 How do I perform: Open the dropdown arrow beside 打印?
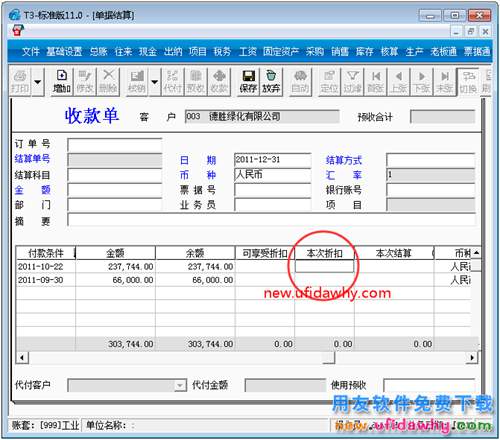pyautogui.click(x=38, y=82)
